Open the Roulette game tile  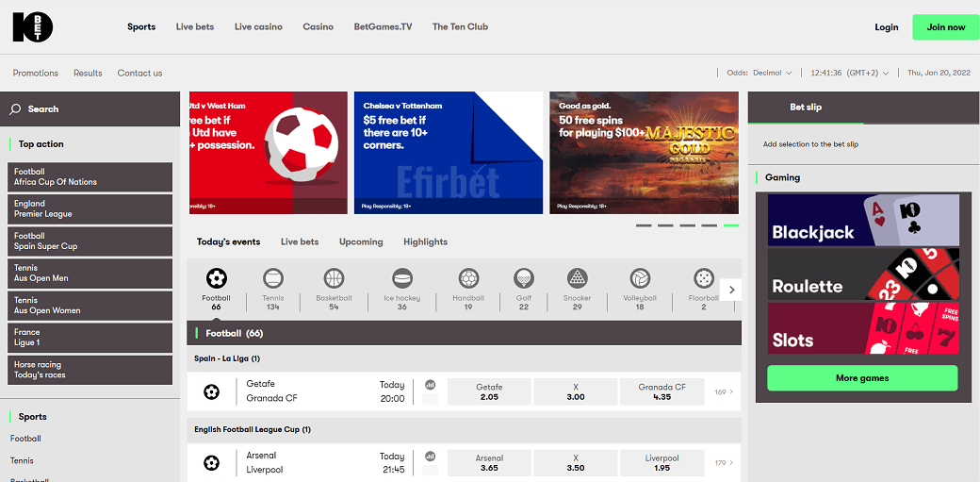[863, 274]
